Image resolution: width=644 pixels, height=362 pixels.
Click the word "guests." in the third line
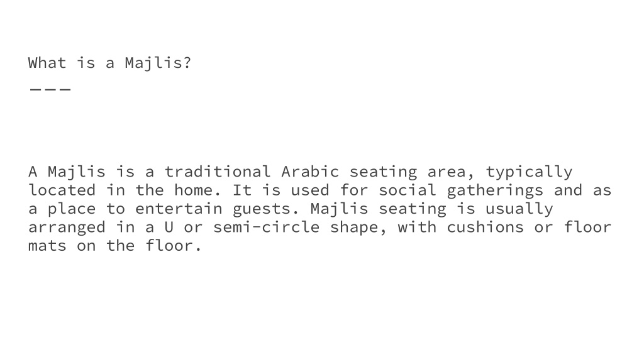(x=266, y=209)
